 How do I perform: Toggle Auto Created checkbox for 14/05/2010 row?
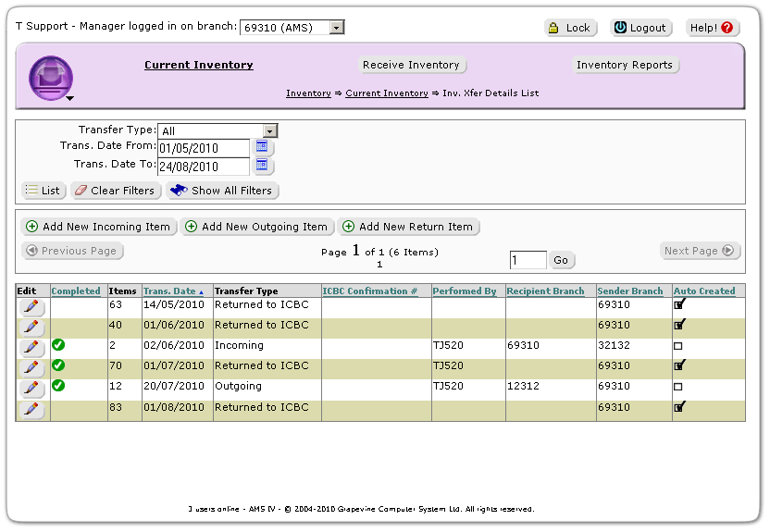(680, 303)
